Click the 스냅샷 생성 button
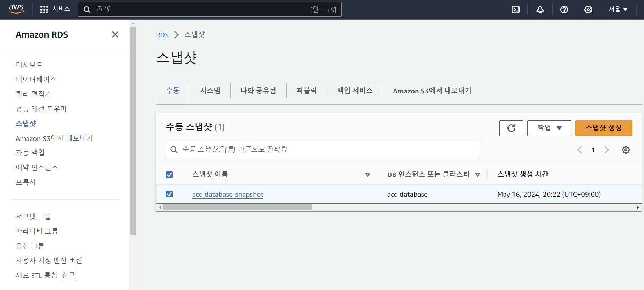 tap(604, 128)
